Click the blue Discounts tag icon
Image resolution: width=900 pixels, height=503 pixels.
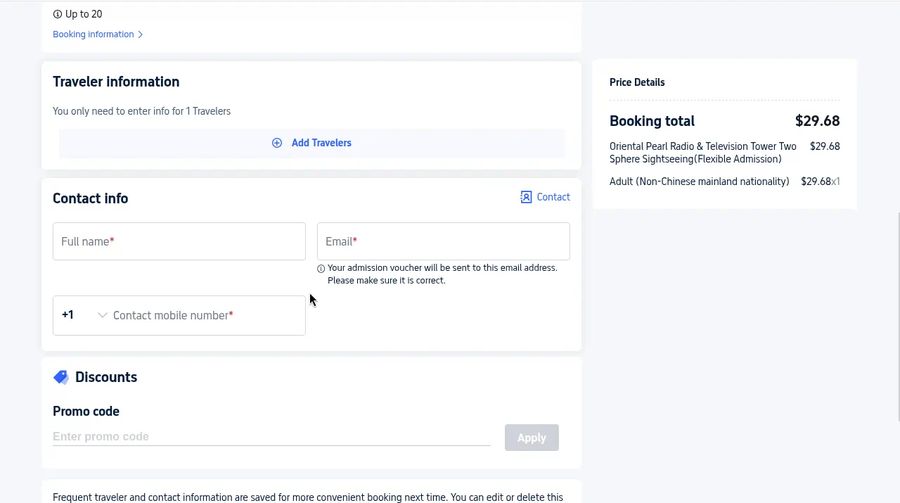61,377
